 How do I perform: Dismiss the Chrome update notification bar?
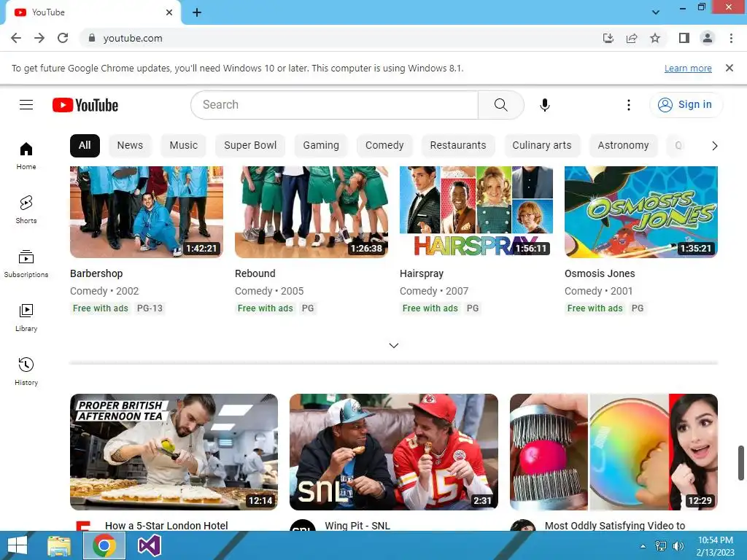[729, 68]
